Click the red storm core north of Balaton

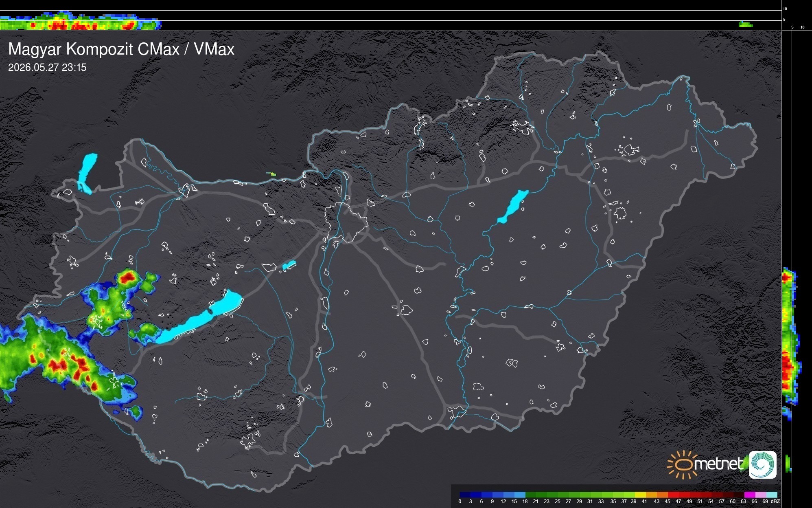[x=128, y=278]
